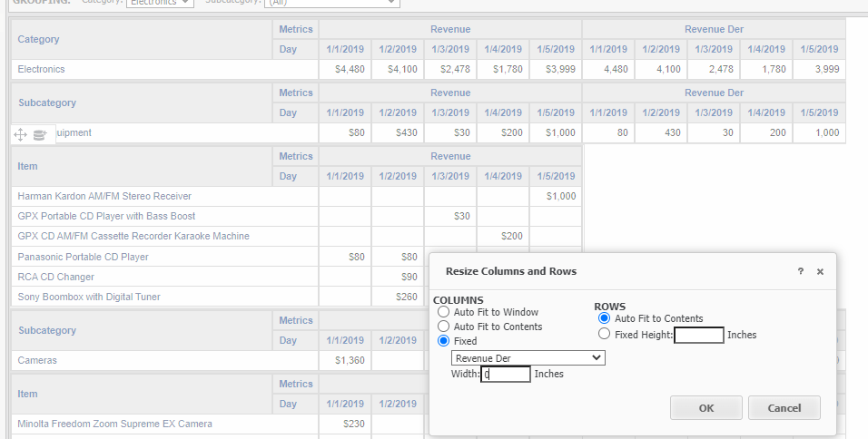Click the Electronics category row label
Viewport: 868px width, 439px height.
[x=41, y=69]
